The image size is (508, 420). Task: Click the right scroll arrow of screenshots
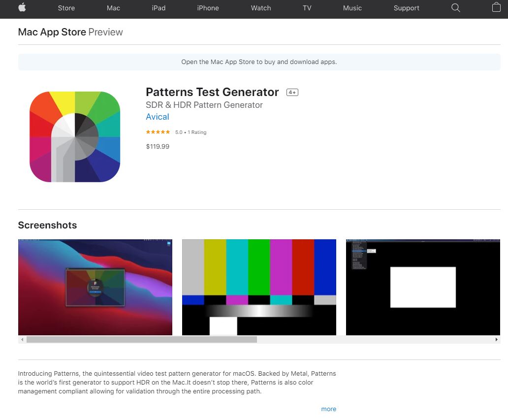coord(496,340)
